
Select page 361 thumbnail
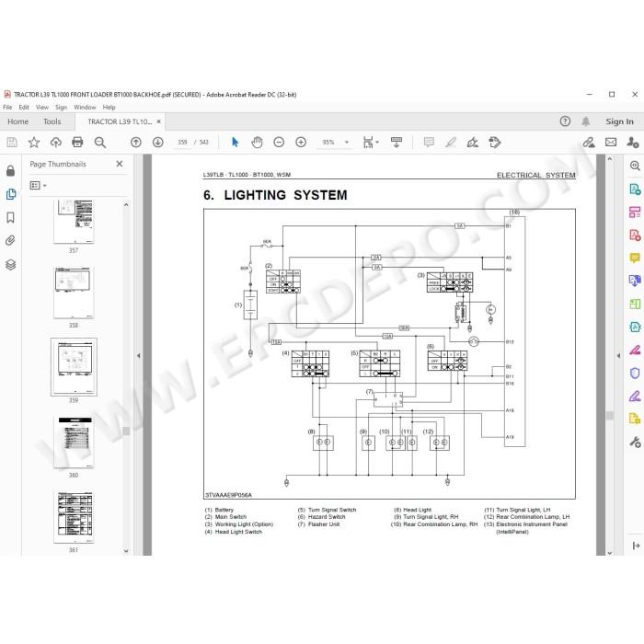tap(74, 517)
